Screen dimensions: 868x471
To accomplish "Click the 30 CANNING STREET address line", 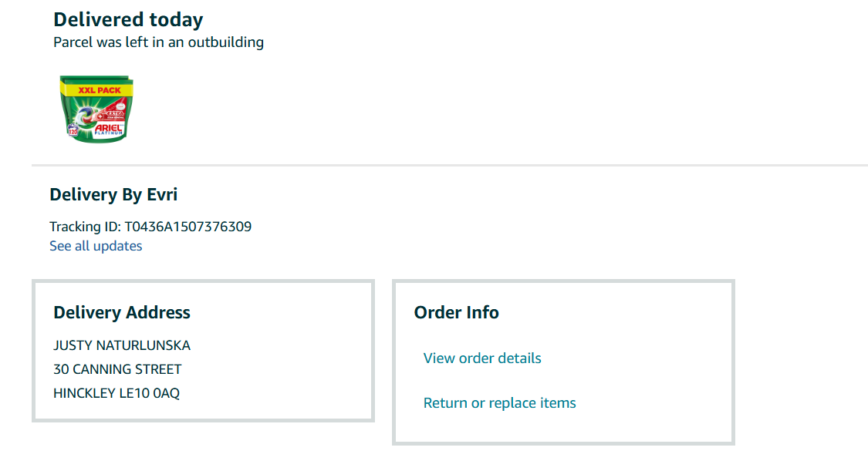I will click(117, 368).
